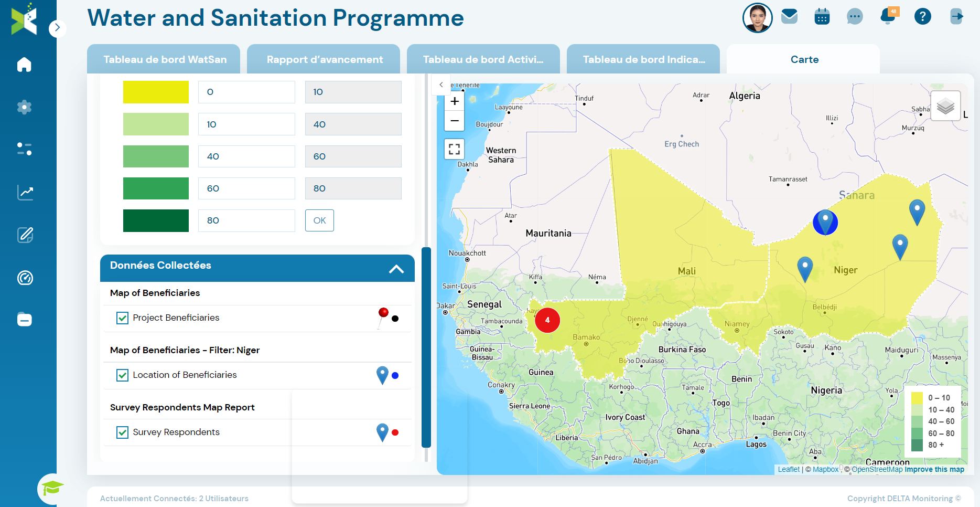Image resolution: width=980 pixels, height=507 pixels.
Task: Click the chat messages icon
Action: pos(855,16)
